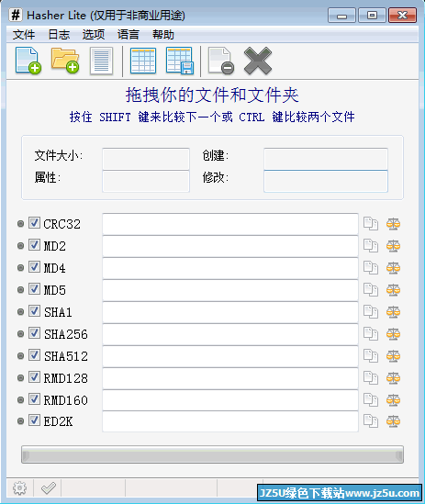This screenshot has height=504, width=425.
Task: Click the compare scales icon for MD4
Action: [393, 268]
